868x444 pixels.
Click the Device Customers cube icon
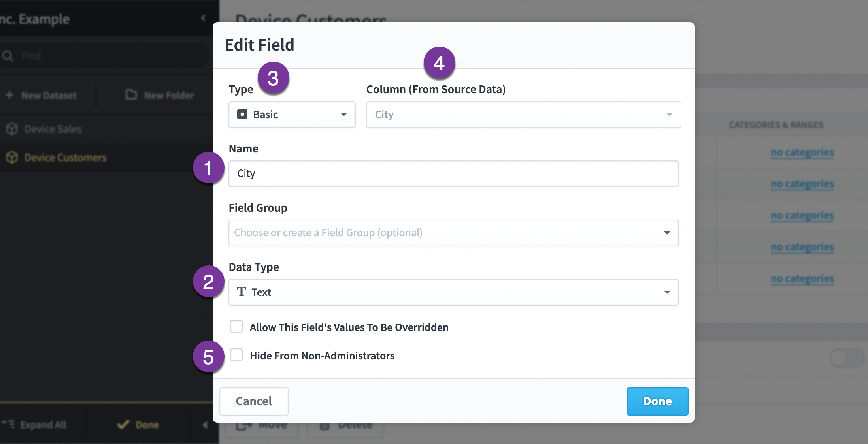click(12, 157)
